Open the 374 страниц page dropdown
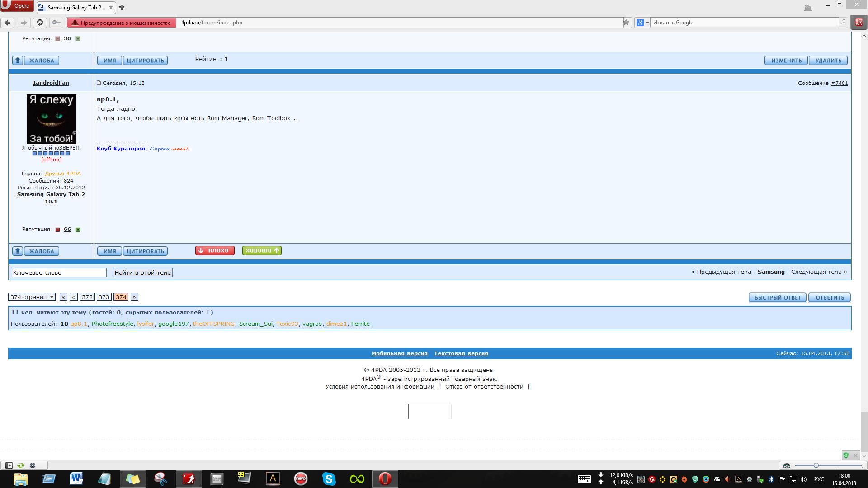The width and height of the screenshot is (868, 488). (32, 297)
